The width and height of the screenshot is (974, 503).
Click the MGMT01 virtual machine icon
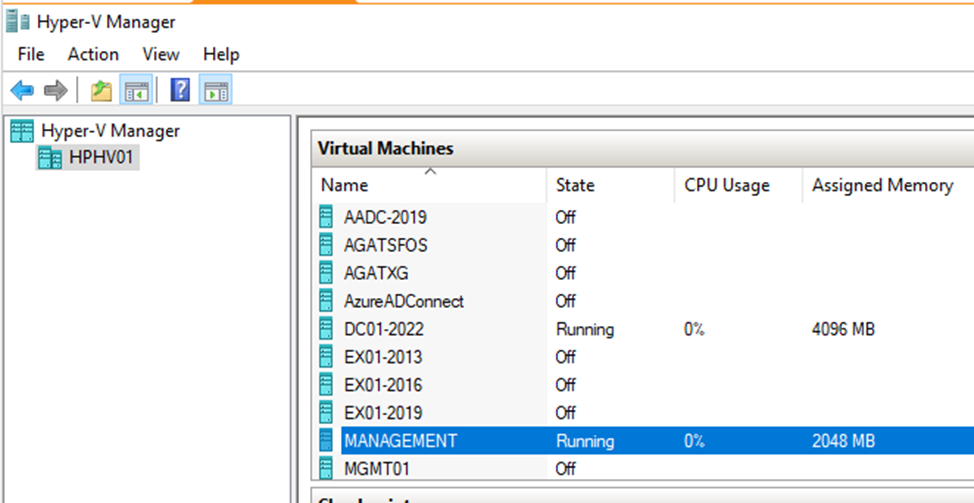click(326, 468)
